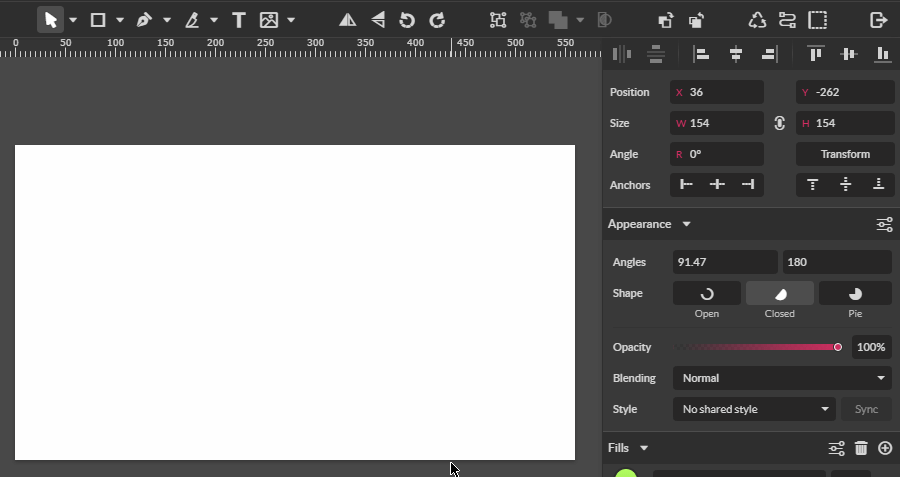Click the dashed selection-area icon in toolbar
This screenshot has height=477, width=900.
pyautogui.click(x=818, y=20)
